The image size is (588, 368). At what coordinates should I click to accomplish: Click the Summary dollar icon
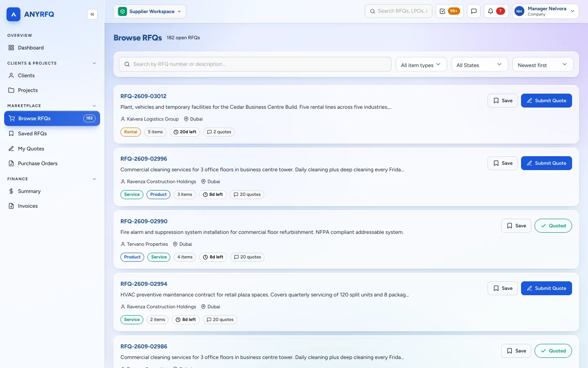point(11,191)
